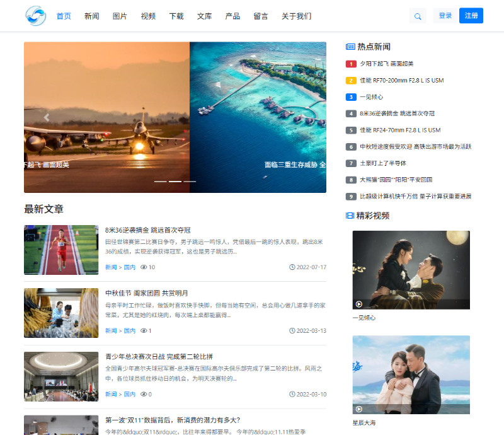Screen dimensions: 504x435
Task: Click the 精彩视频 section film icon
Action: coord(350,216)
